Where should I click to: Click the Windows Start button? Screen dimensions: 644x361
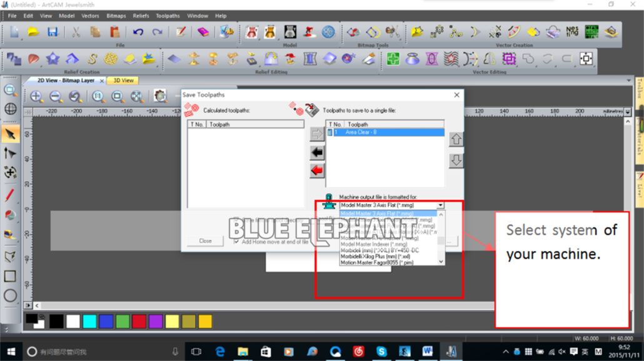[11, 352]
